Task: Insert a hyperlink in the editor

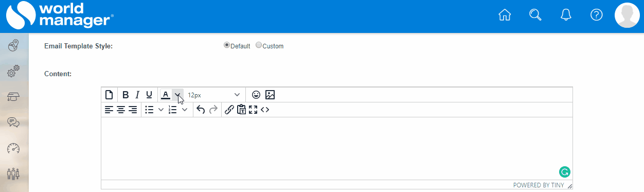Action: click(229, 110)
